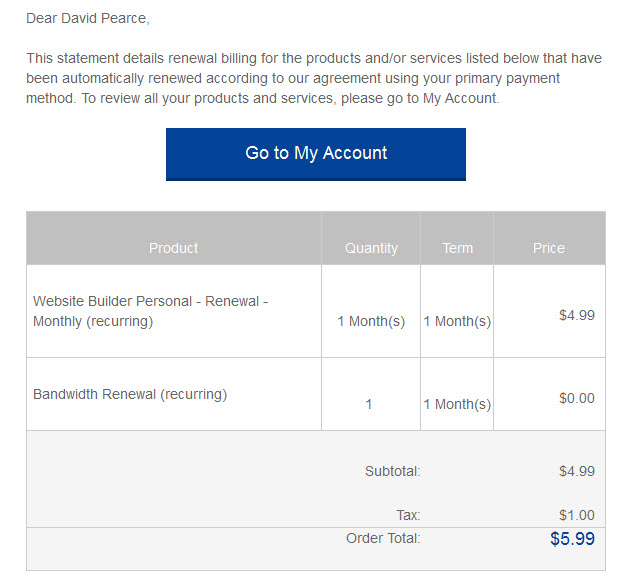Click the Tax amount $1.00
Screen dimensions: 624x579
(577, 515)
